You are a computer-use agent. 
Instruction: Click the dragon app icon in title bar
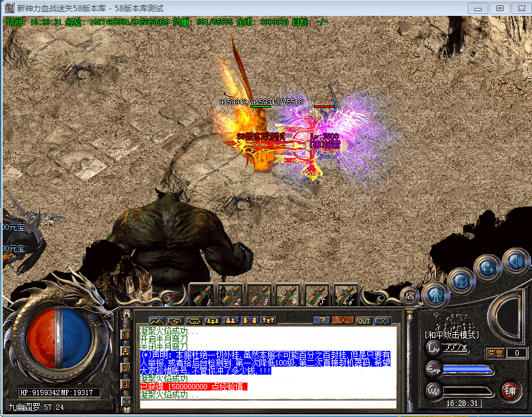(x=10, y=8)
